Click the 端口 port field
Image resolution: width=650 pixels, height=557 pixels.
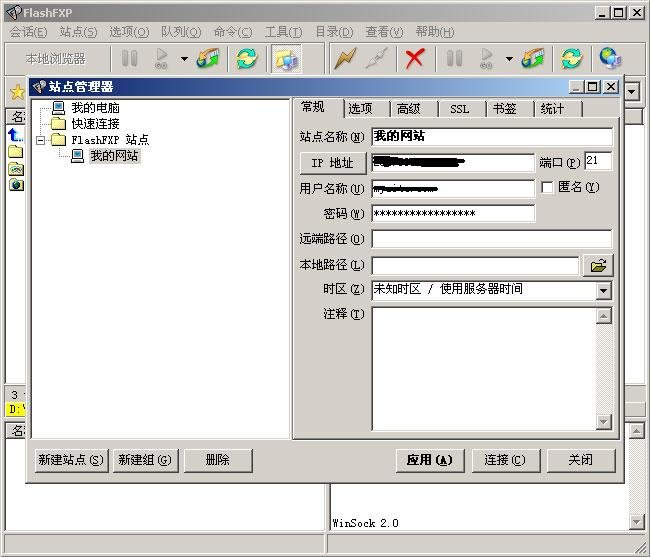pos(598,161)
